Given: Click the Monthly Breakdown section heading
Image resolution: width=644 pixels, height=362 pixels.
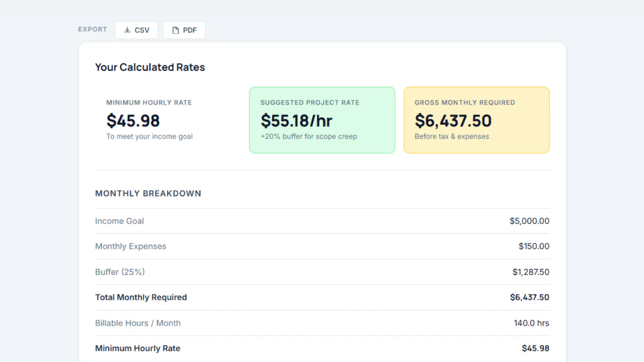Looking at the screenshot, I should pos(148,193).
